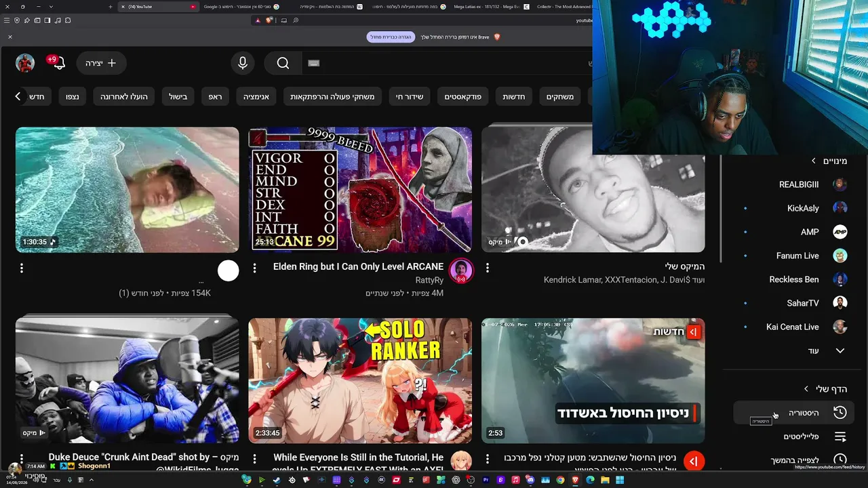This screenshot has height=488, width=868.
Task: Open the KickAsly subscription
Action: click(793, 208)
